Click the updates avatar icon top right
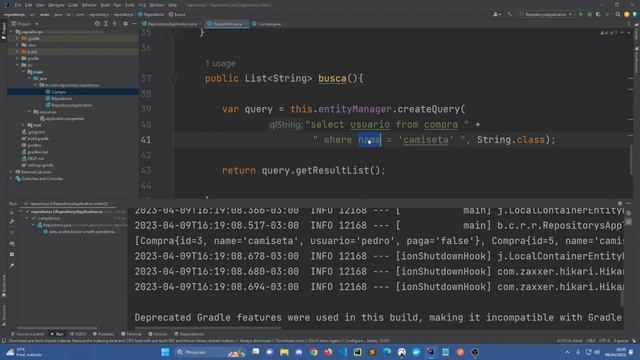640x360 pixels. (x=627, y=14)
